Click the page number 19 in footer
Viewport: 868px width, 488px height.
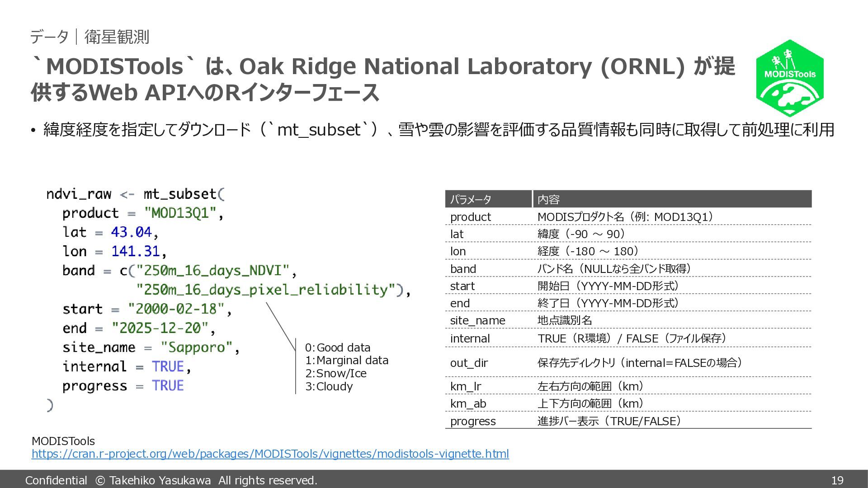pyautogui.click(x=837, y=480)
